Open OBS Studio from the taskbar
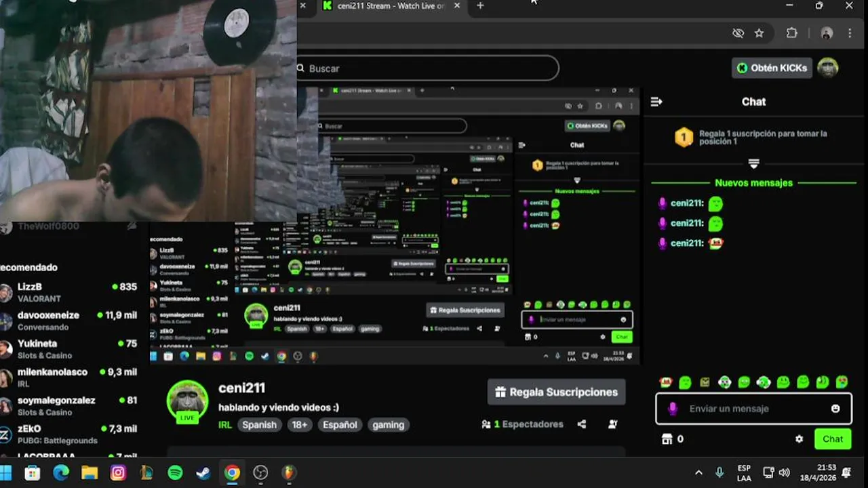Viewport: 868px width, 488px height. click(x=260, y=472)
